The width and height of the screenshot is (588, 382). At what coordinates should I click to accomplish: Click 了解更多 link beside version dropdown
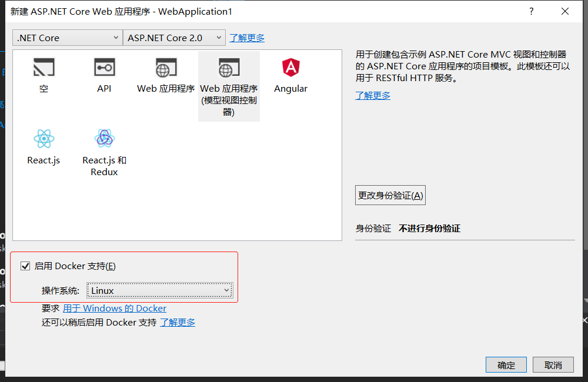pos(247,38)
